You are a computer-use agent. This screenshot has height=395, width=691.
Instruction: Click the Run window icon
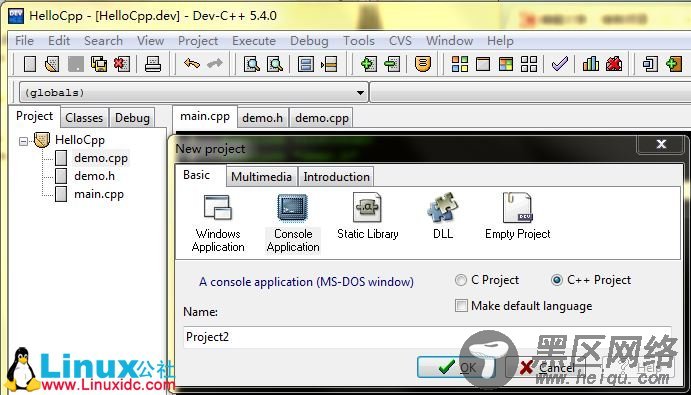pos(483,64)
